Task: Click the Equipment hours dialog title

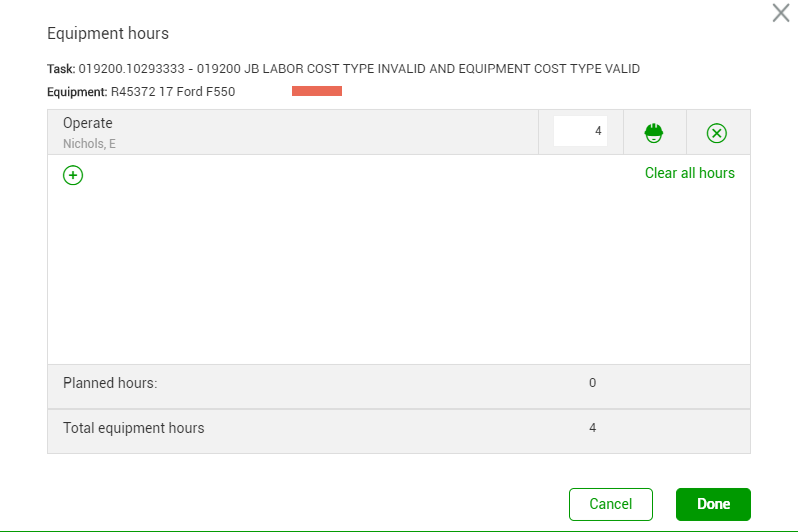Action: click(108, 34)
